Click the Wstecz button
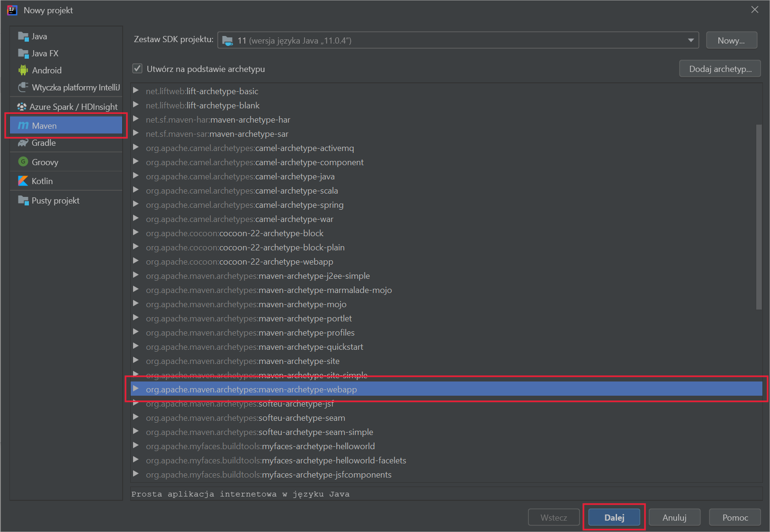This screenshot has height=532, width=770. click(554, 517)
